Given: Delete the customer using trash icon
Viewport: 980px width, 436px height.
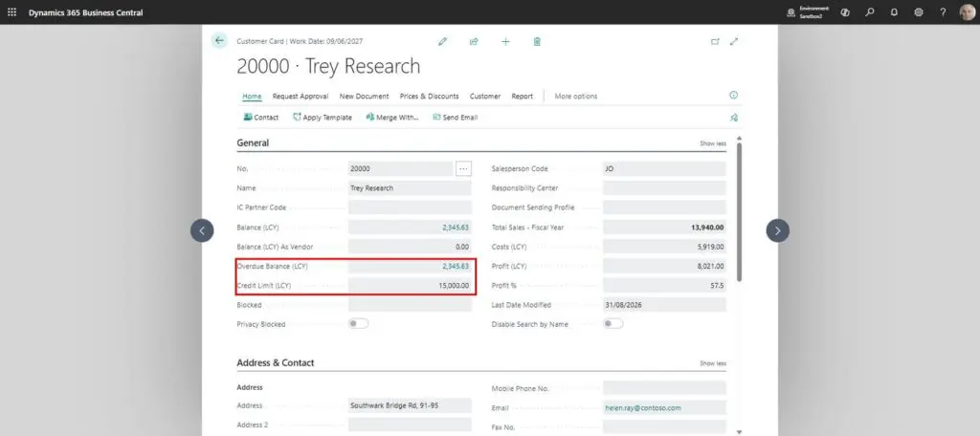Looking at the screenshot, I should pos(537,41).
